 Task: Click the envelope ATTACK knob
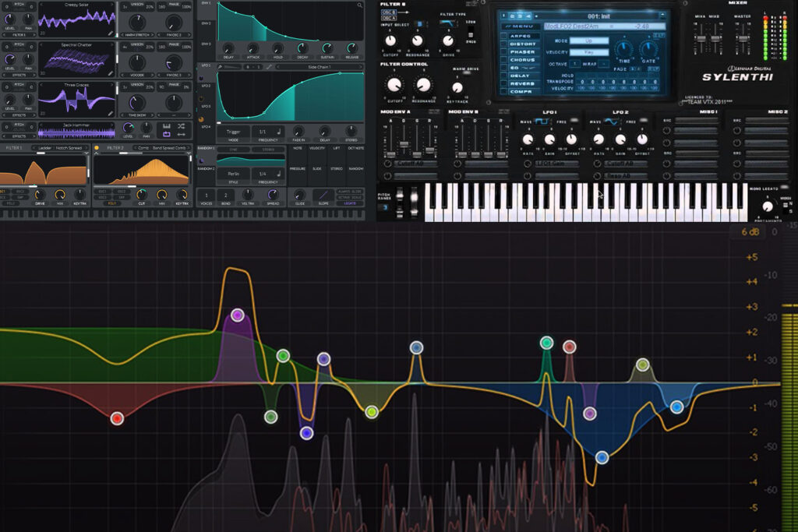[253, 49]
